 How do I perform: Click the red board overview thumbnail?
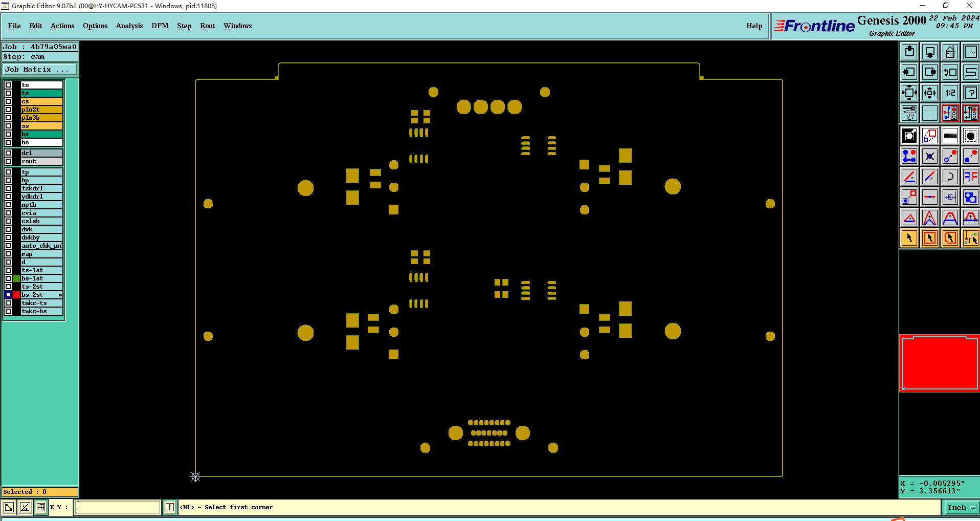pos(940,363)
